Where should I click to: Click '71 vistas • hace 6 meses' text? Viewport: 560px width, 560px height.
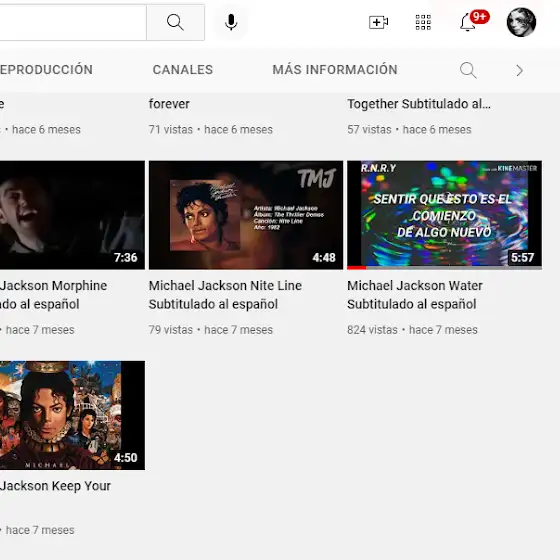[x=211, y=129]
